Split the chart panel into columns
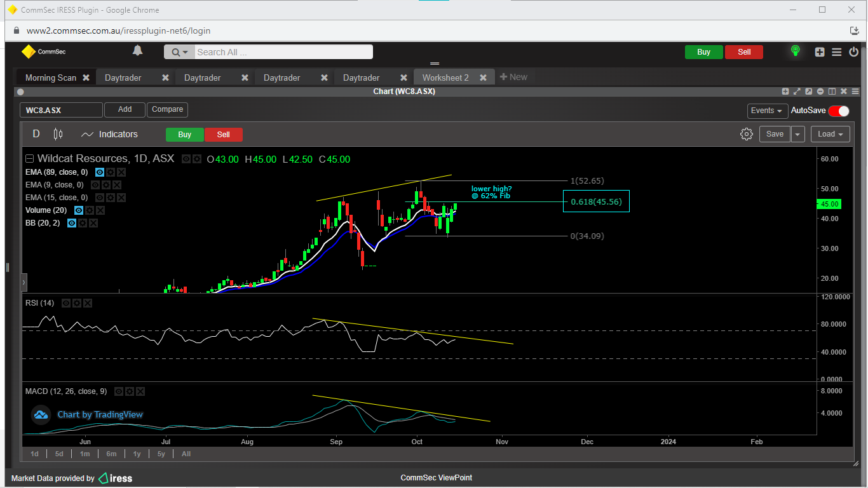868x488 pixels. 832,91
